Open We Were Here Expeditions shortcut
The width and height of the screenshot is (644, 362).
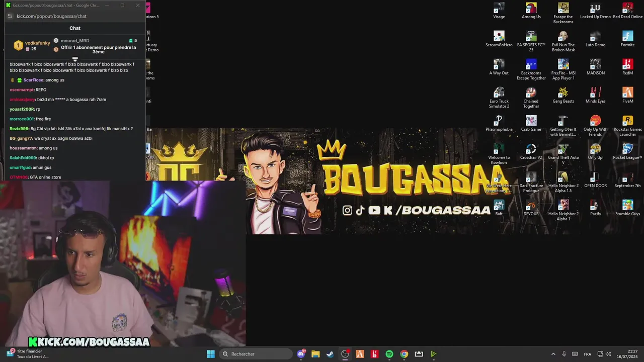499,183
